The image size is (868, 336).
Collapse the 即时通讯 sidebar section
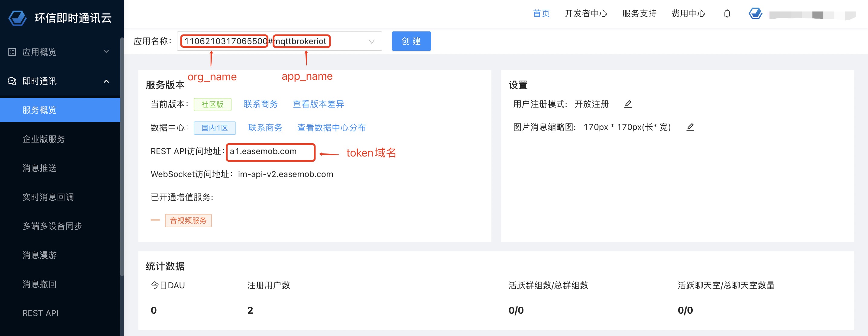coord(106,81)
